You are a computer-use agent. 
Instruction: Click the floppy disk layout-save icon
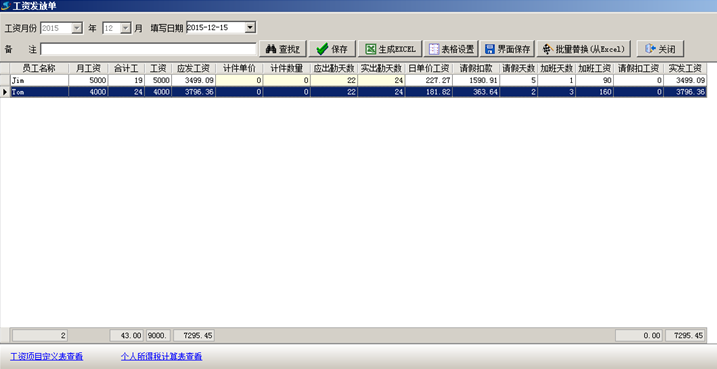tap(490, 49)
